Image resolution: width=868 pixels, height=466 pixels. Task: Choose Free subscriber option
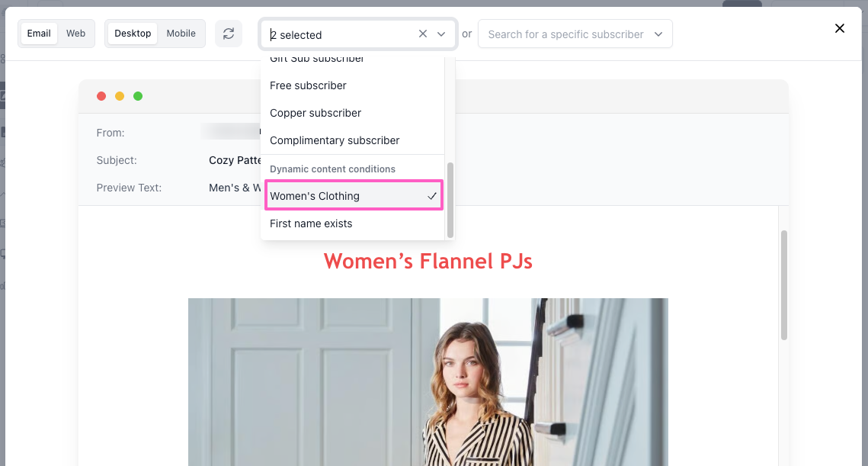click(308, 85)
